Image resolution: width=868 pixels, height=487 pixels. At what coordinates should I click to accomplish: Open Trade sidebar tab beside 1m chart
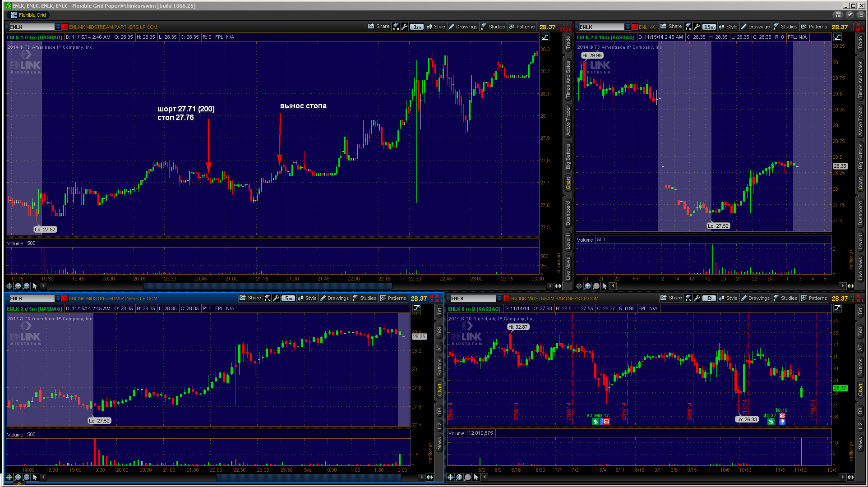click(x=568, y=43)
